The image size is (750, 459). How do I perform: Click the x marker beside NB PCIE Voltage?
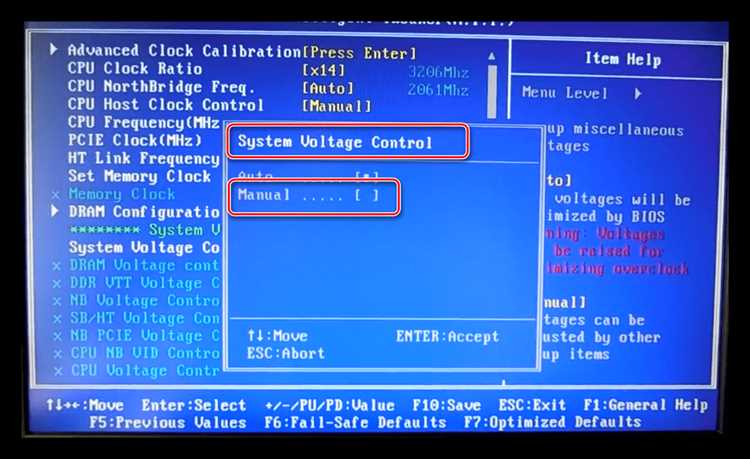click(x=58, y=337)
